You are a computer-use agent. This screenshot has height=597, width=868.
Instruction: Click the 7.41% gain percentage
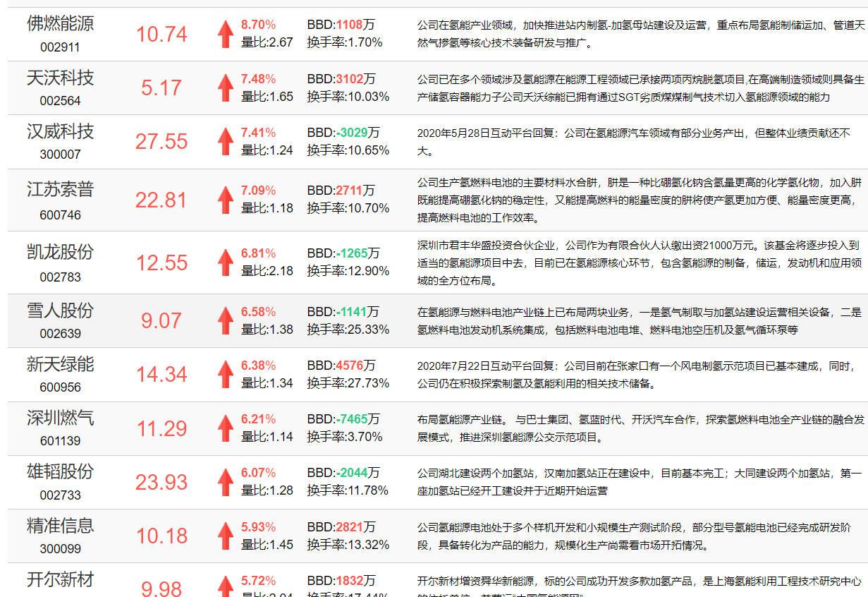click(259, 133)
